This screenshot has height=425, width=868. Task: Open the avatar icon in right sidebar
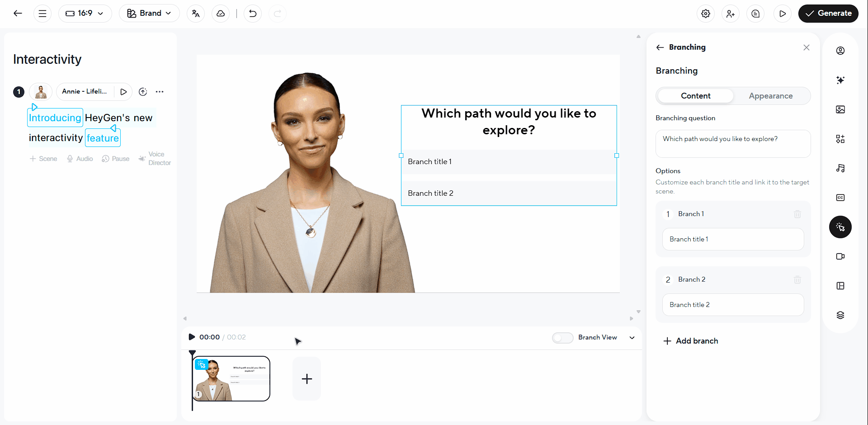840,51
